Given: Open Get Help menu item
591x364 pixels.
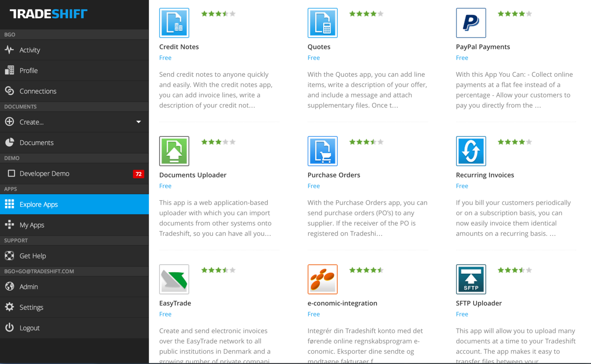Looking at the screenshot, I should point(74,256).
